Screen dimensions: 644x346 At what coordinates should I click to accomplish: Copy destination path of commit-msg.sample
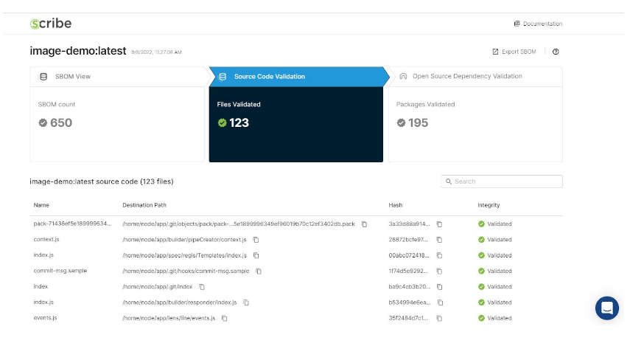pyautogui.click(x=259, y=271)
